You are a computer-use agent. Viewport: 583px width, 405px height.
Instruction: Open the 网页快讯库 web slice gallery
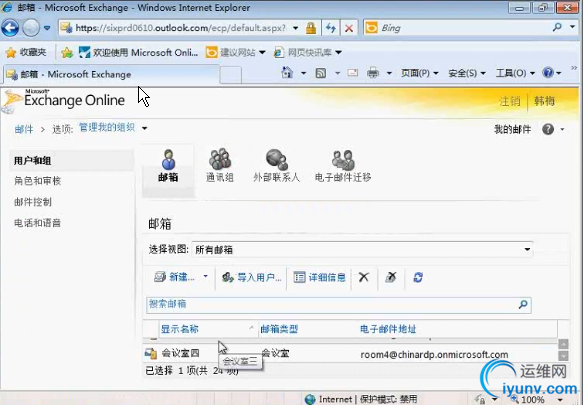pyautogui.click(x=307, y=52)
